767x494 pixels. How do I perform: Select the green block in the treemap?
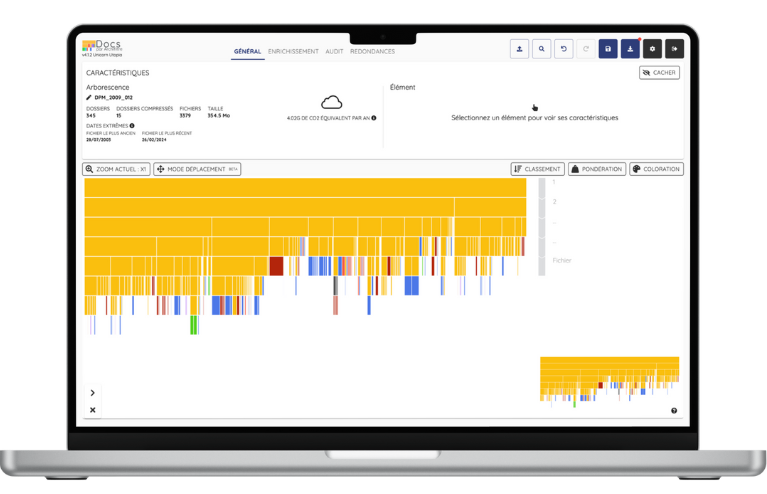[194, 325]
